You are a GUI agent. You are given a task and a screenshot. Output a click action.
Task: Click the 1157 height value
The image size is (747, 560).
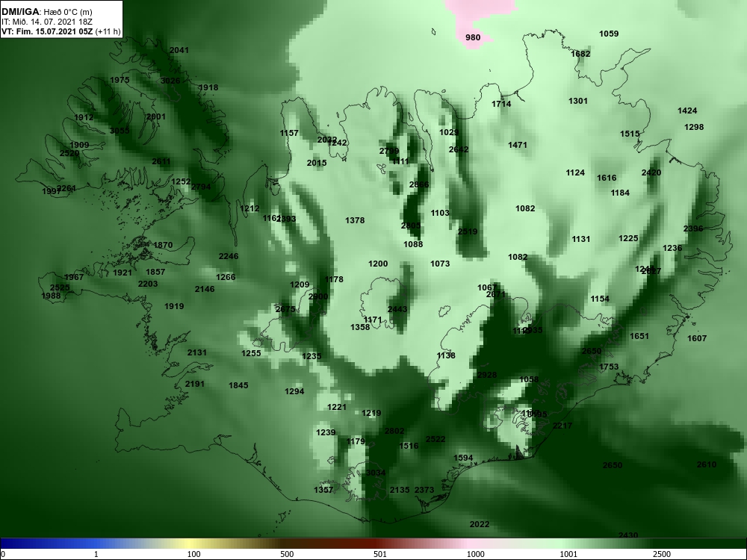(x=289, y=134)
